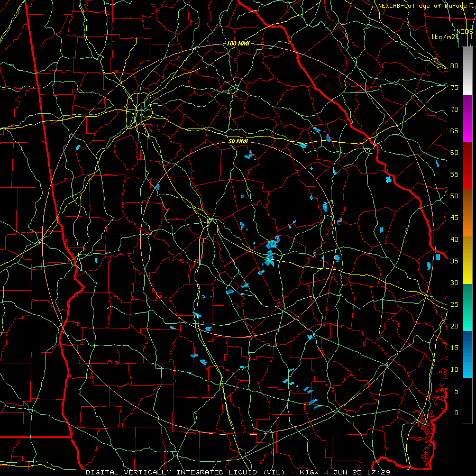Click the 45 value on the scale

point(454,218)
